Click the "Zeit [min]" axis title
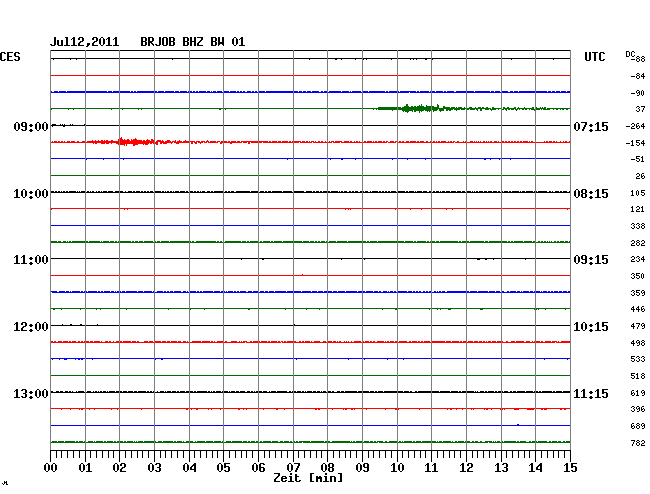This screenshot has width=650, height=494. click(x=308, y=478)
